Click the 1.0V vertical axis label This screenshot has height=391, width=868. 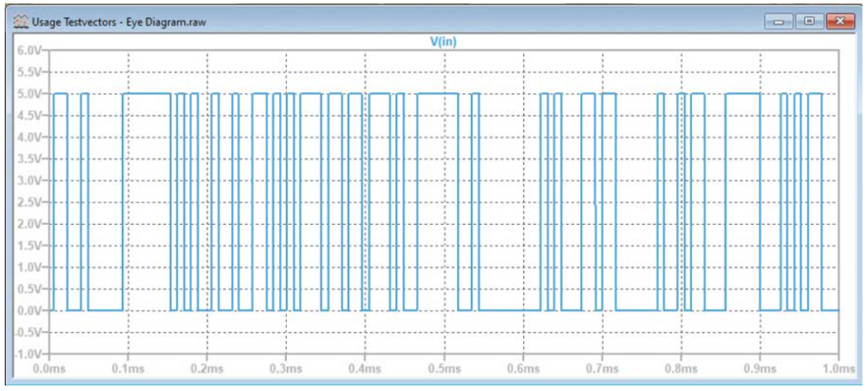click(x=31, y=267)
